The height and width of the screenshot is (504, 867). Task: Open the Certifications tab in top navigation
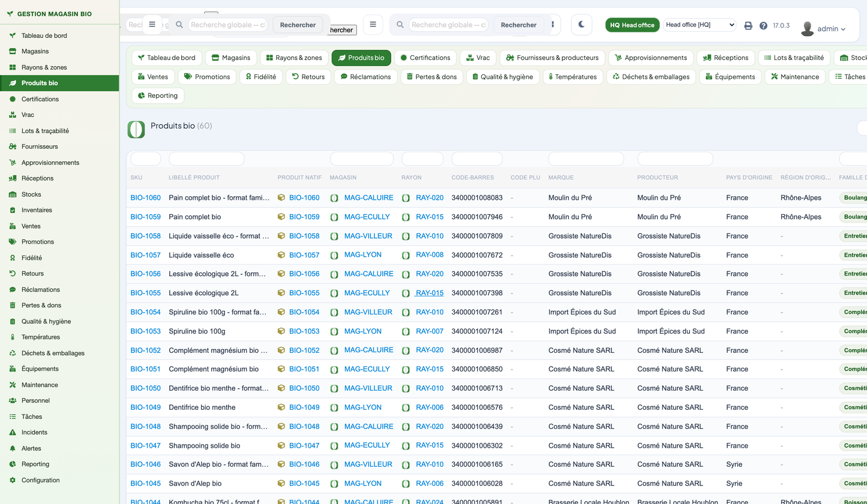tap(425, 58)
